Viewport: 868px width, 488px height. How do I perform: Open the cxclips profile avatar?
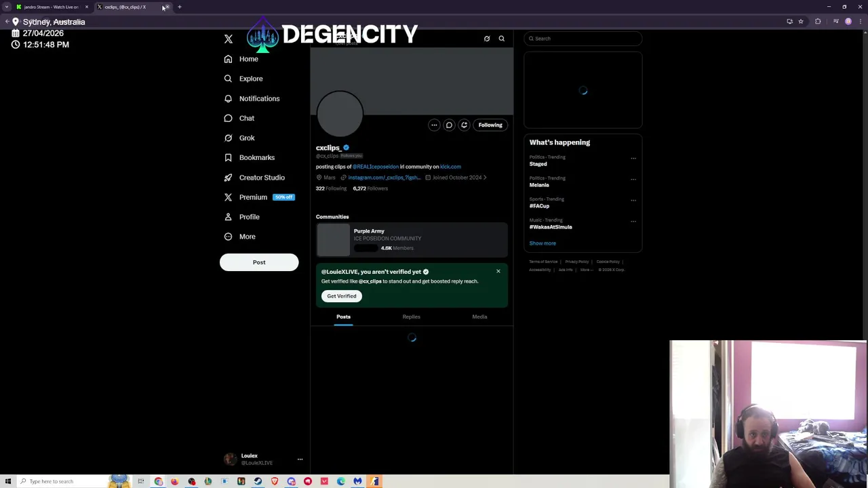pyautogui.click(x=340, y=114)
